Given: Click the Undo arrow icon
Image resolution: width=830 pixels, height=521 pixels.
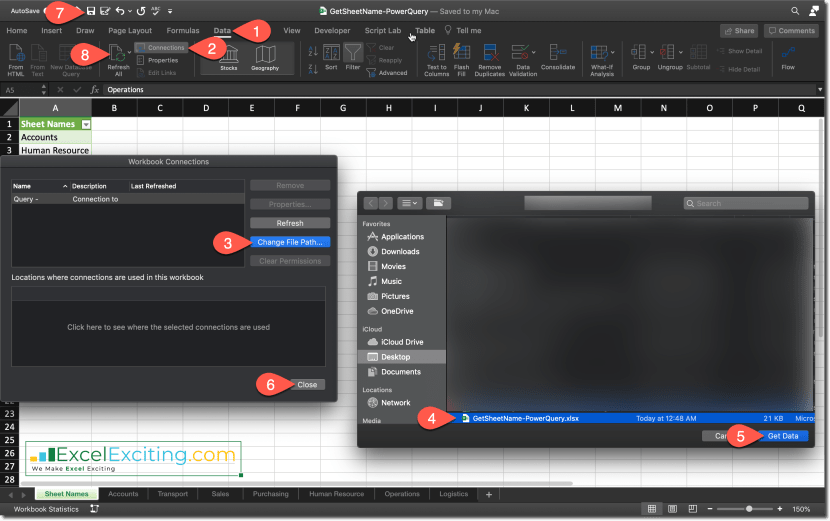Looking at the screenshot, I should 120,11.
